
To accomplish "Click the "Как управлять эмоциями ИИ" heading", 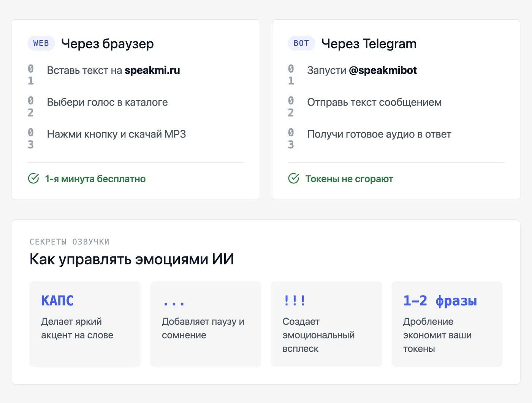I will point(132,259).
